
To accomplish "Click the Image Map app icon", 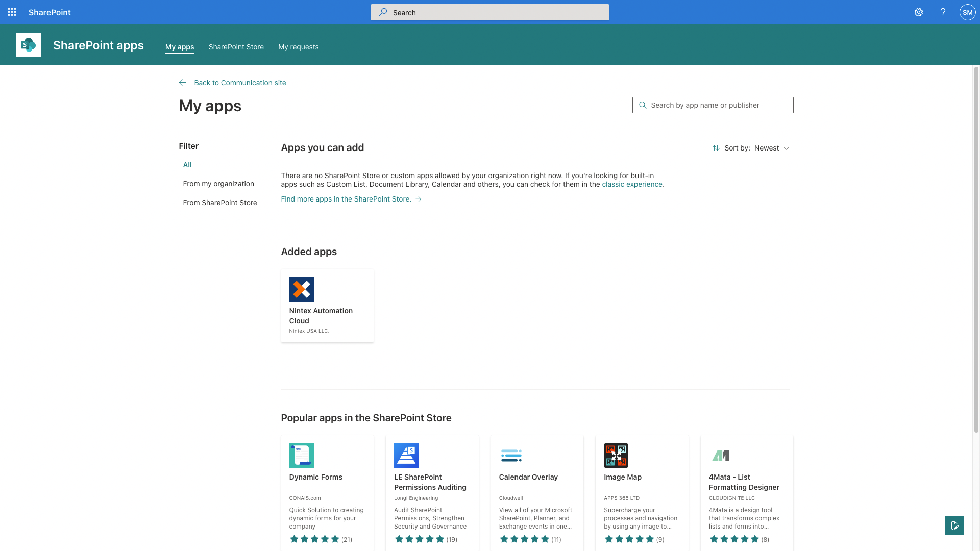I will point(616,456).
